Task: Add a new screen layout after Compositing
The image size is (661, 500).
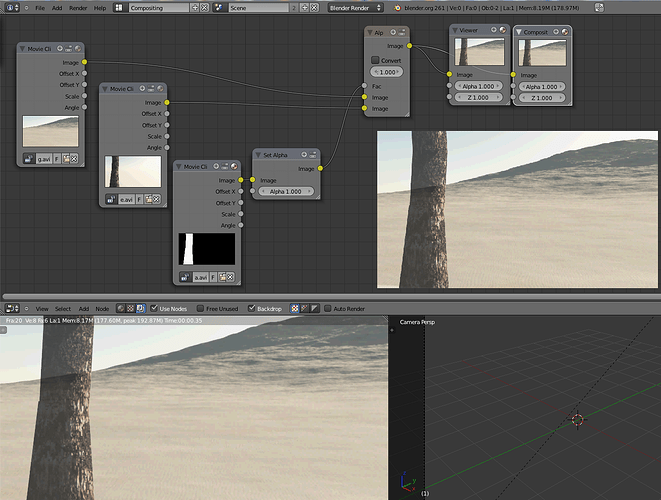Action: click(195, 8)
